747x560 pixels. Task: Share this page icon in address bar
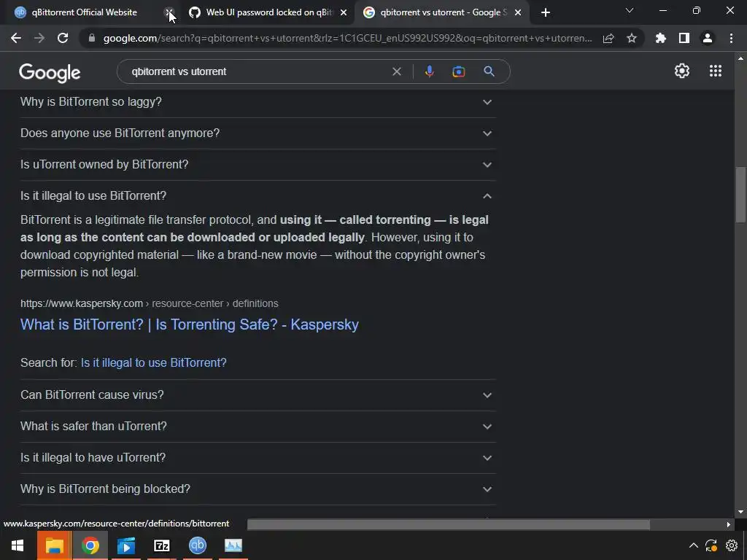(608, 38)
